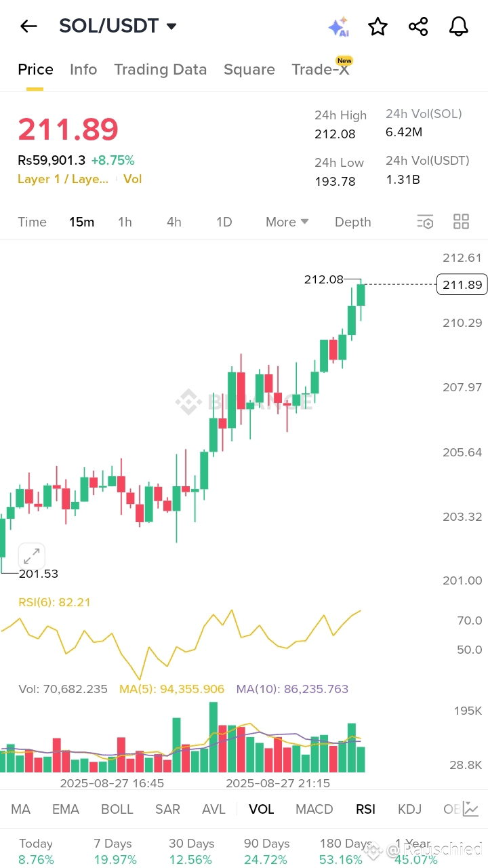Favorite the SOL/USDT pair with the star

coord(378,26)
